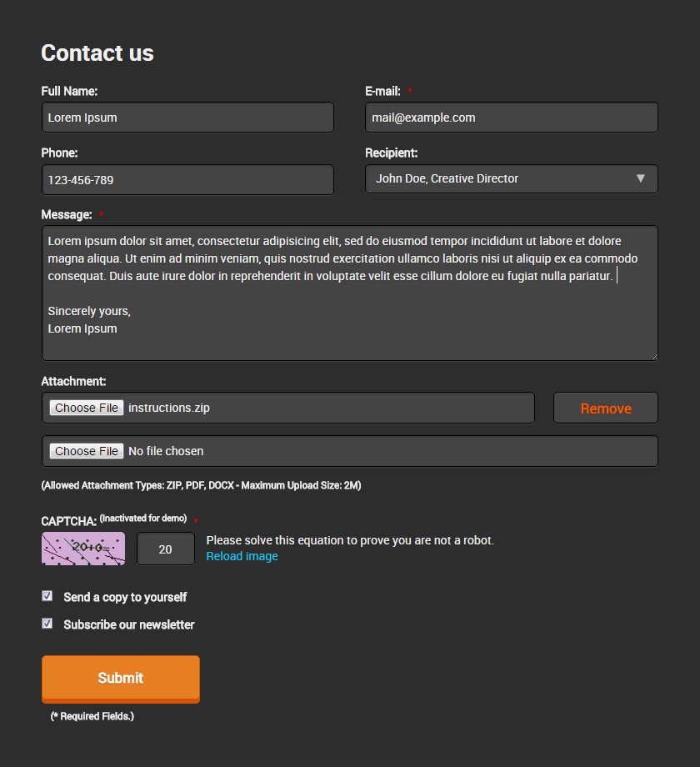Choose File for instructions.zip attachment
The image size is (700, 767).
(87, 408)
